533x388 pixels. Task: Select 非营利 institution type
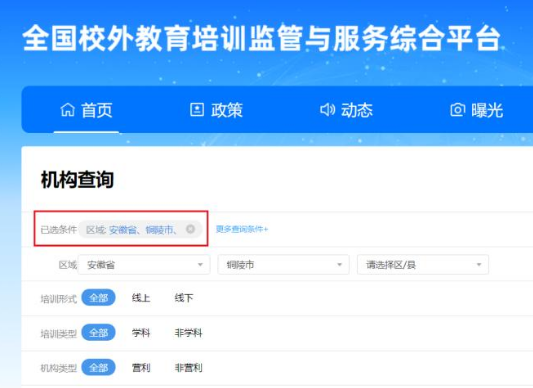188,368
